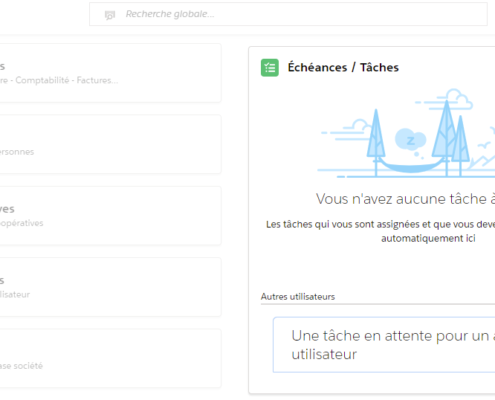Open the card with subtitle ending in 'opératives'
This screenshot has width=495, height=400.
[110, 216]
